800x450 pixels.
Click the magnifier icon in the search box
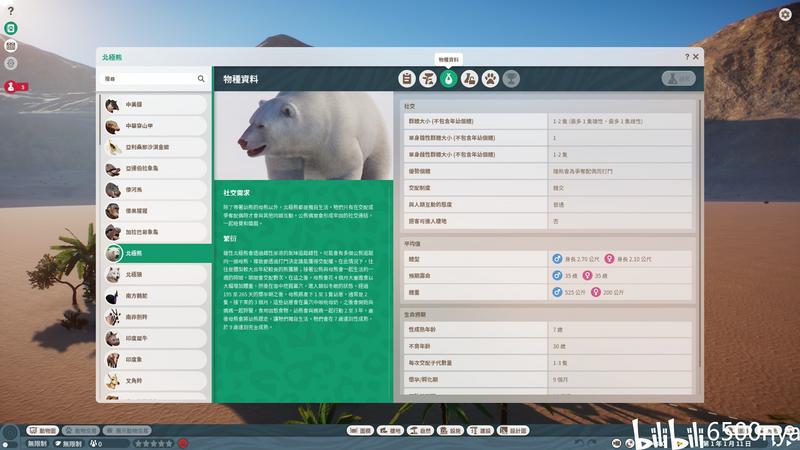pos(201,79)
